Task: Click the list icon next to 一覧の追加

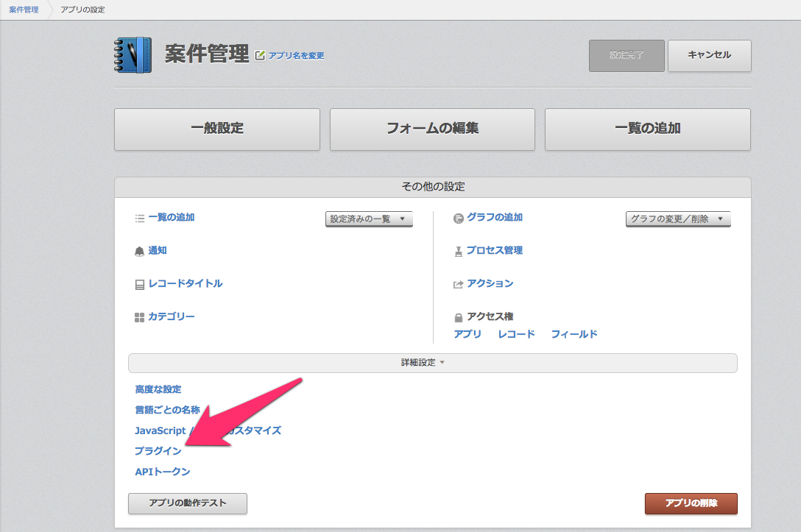Action: tap(140, 218)
